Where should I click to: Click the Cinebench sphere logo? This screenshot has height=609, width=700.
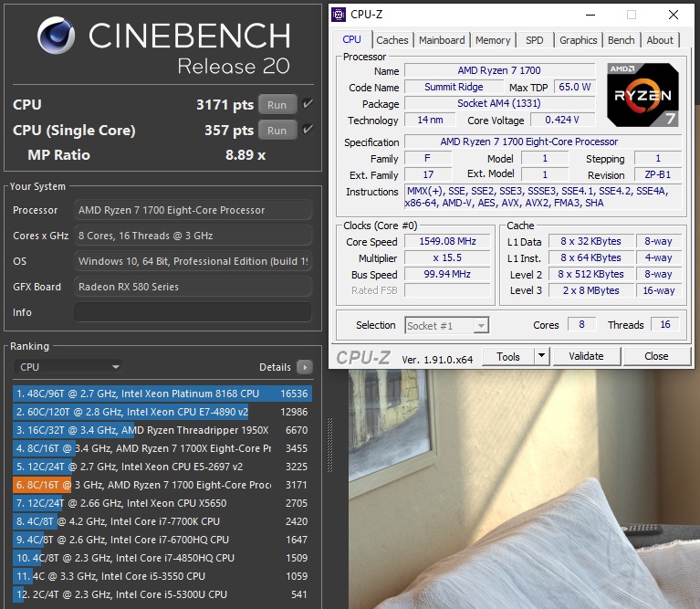click(56, 36)
